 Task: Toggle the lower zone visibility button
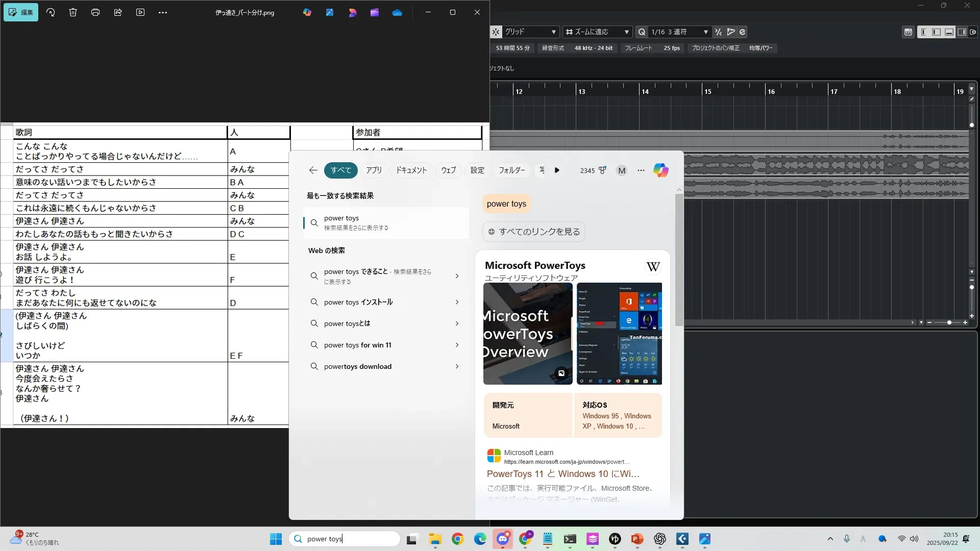[x=949, y=32]
